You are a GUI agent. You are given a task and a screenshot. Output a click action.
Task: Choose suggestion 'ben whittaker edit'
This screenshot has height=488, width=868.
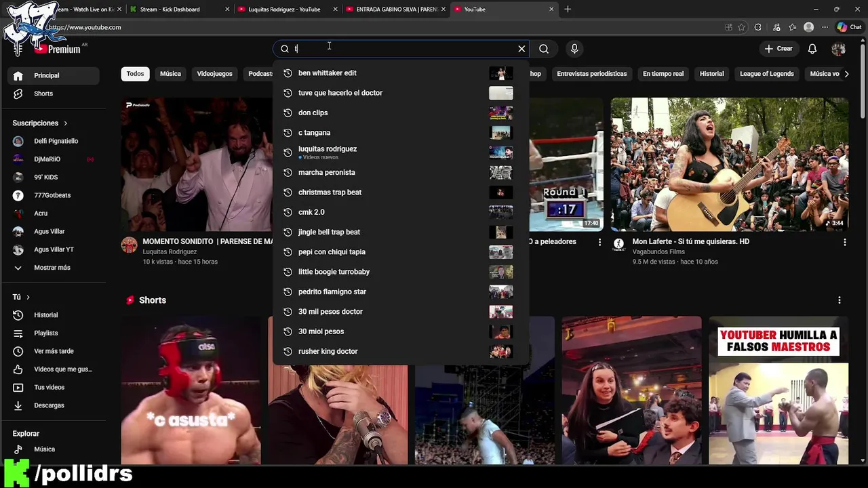401,73
